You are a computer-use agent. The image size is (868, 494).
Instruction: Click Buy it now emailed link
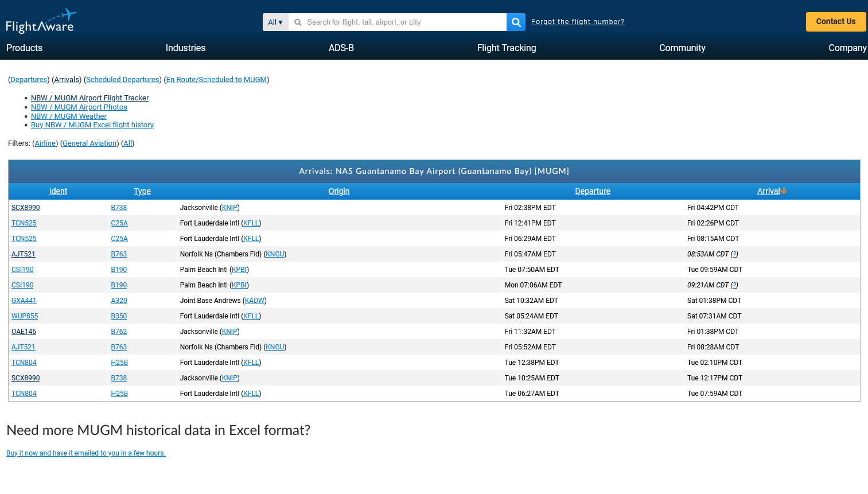point(86,453)
